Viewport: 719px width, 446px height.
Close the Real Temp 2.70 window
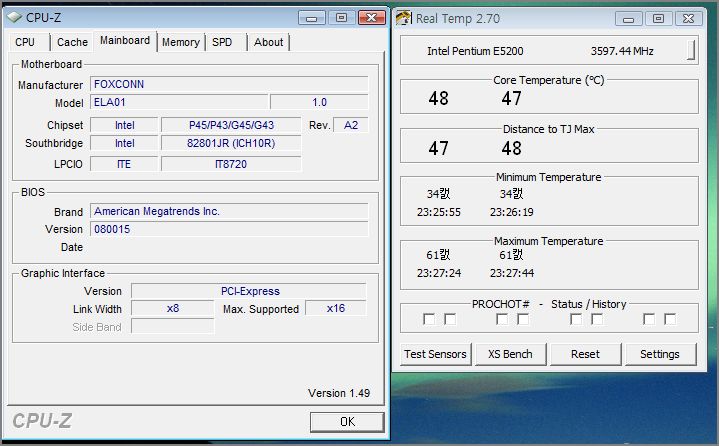(x=688, y=19)
